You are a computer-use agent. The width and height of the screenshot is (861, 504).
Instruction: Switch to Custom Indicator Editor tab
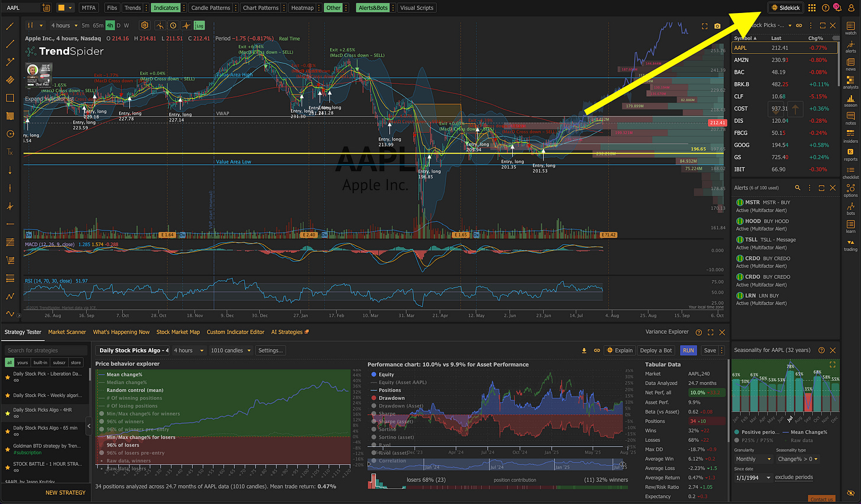click(x=235, y=332)
